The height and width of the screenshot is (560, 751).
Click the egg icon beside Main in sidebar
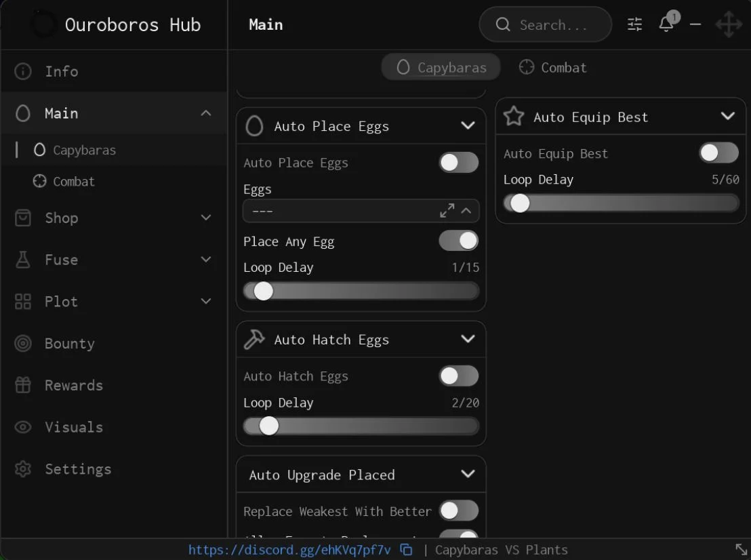23,113
